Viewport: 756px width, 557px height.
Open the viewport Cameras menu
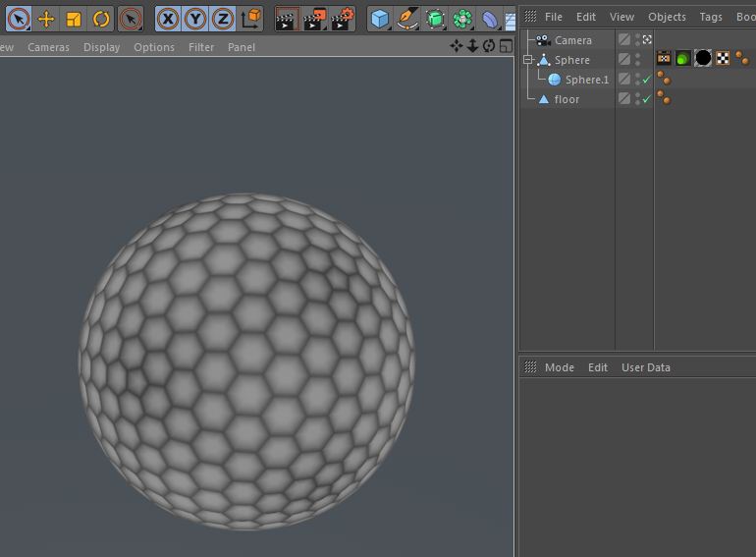click(48, 47)
